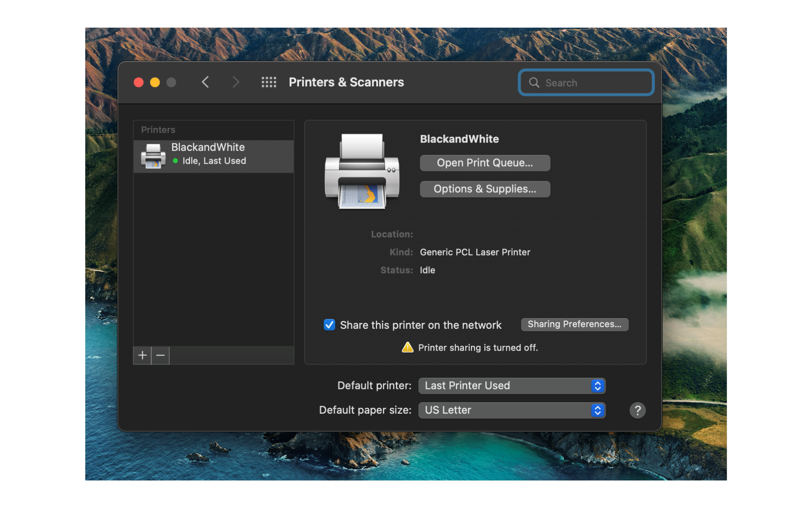The height and width of the screenshot is (508, 812).
Task: Click Options & Supplies button
Action: point(484,189)
